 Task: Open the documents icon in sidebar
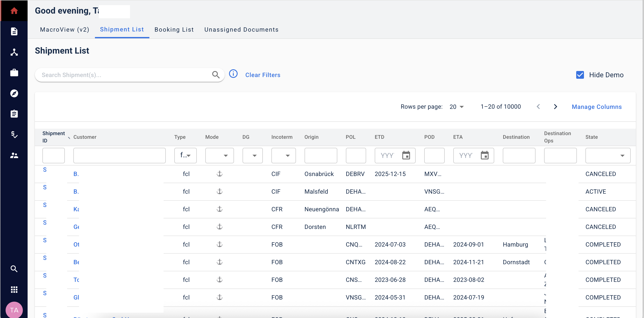click(x=14, y=31)
